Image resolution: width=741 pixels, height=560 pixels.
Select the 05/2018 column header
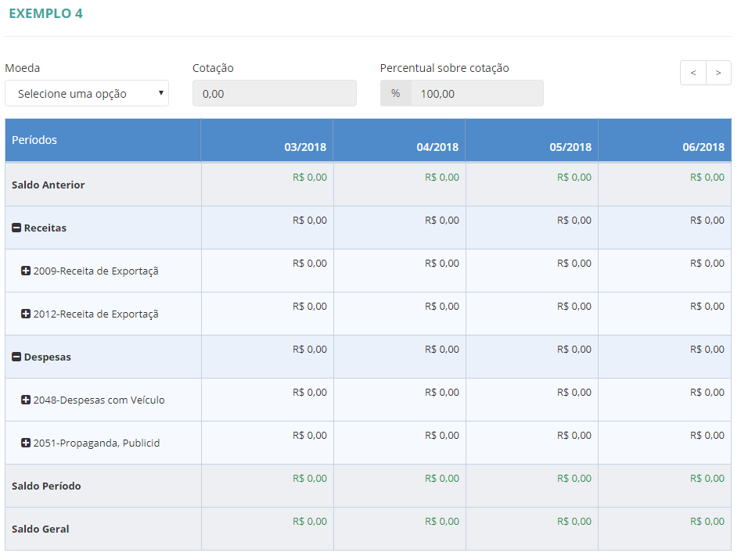570,147
